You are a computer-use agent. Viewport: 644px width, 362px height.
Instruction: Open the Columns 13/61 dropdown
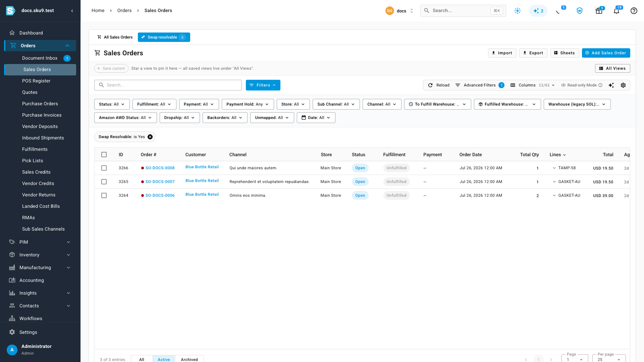pos(532,85)
